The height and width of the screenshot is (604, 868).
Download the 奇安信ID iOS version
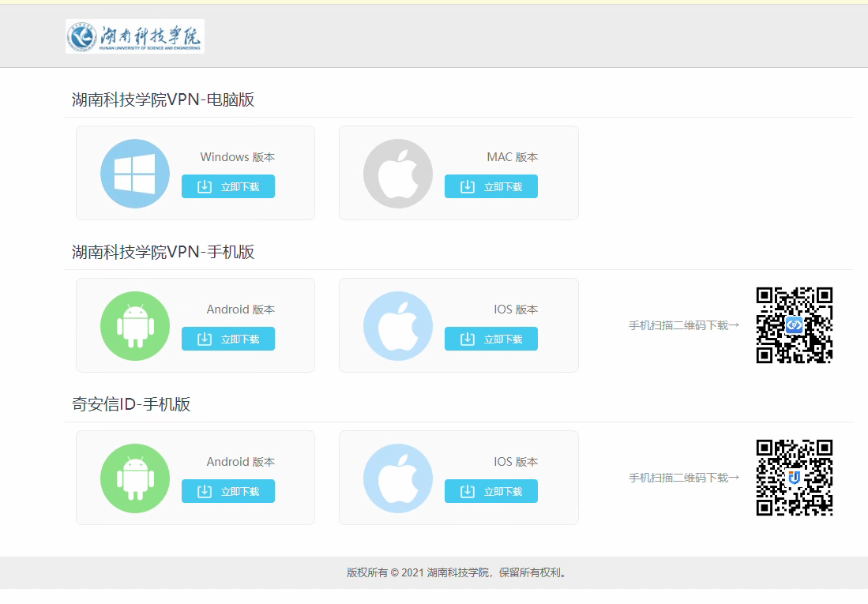(x=491, y=491)
